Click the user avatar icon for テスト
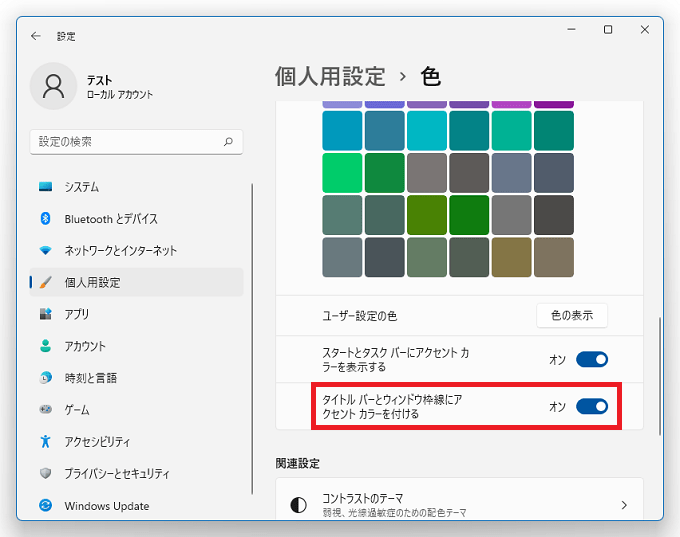This screenshot has height=537, width=680. [53, 86]
